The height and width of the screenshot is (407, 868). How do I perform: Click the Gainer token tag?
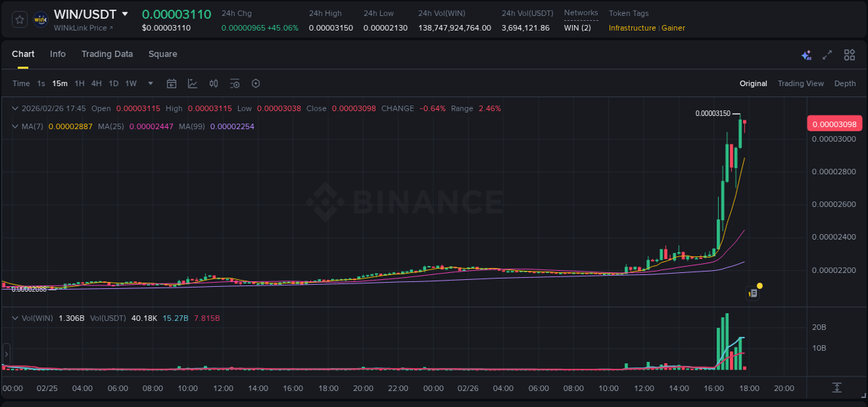pos(672,28)
